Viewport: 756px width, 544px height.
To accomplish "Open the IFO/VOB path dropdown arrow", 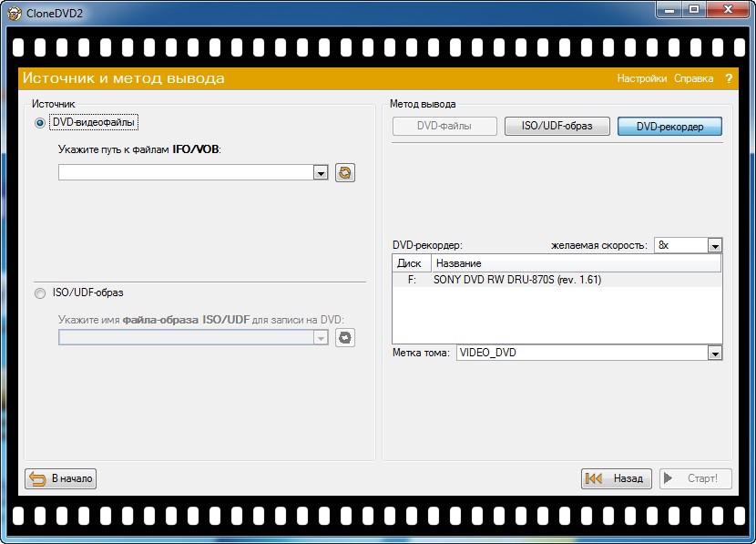I will [321, 172].
